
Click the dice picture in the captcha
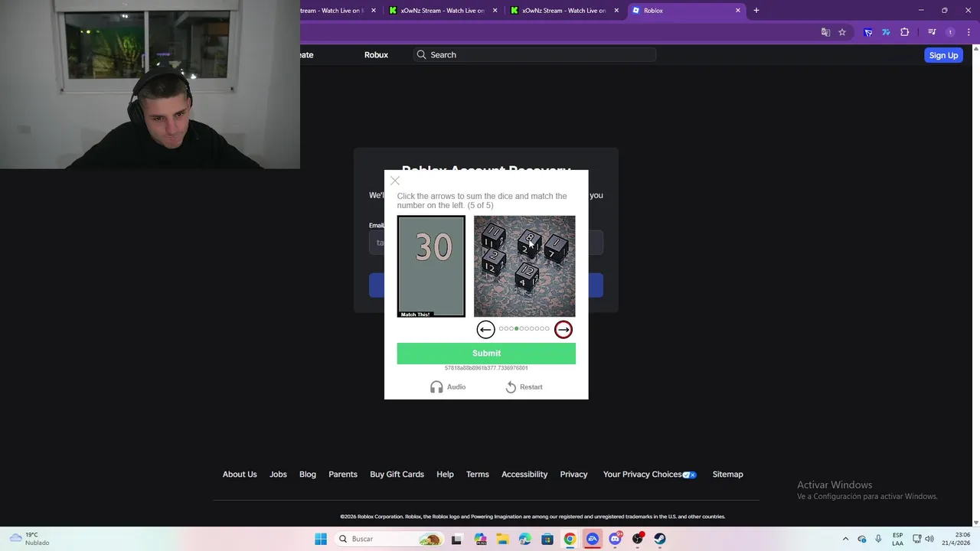[x=524, y=266]
